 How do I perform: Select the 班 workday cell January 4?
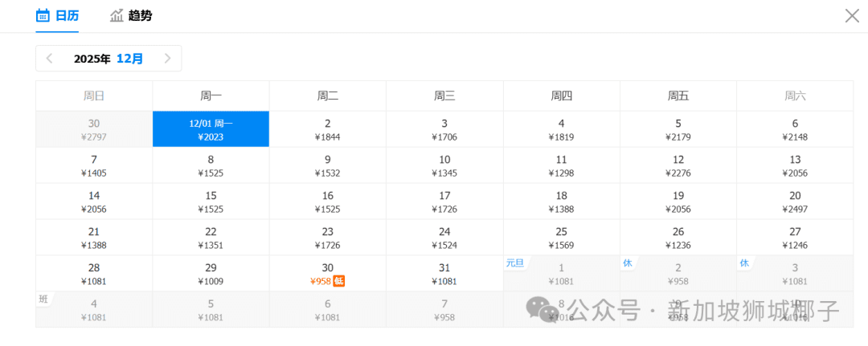[x=94, y=310]
